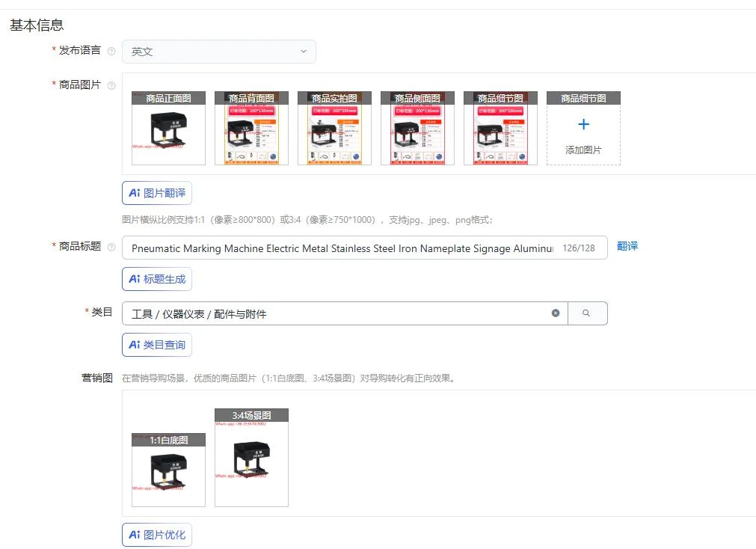
Task: Click the AI 标题生成 button
Action: (x=157, y=279)
